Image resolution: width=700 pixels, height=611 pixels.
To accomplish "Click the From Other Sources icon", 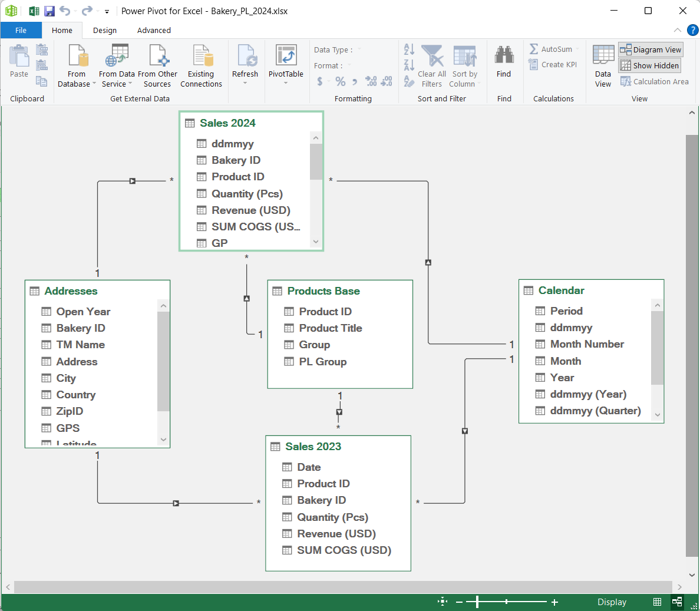I will pos(157,58).
